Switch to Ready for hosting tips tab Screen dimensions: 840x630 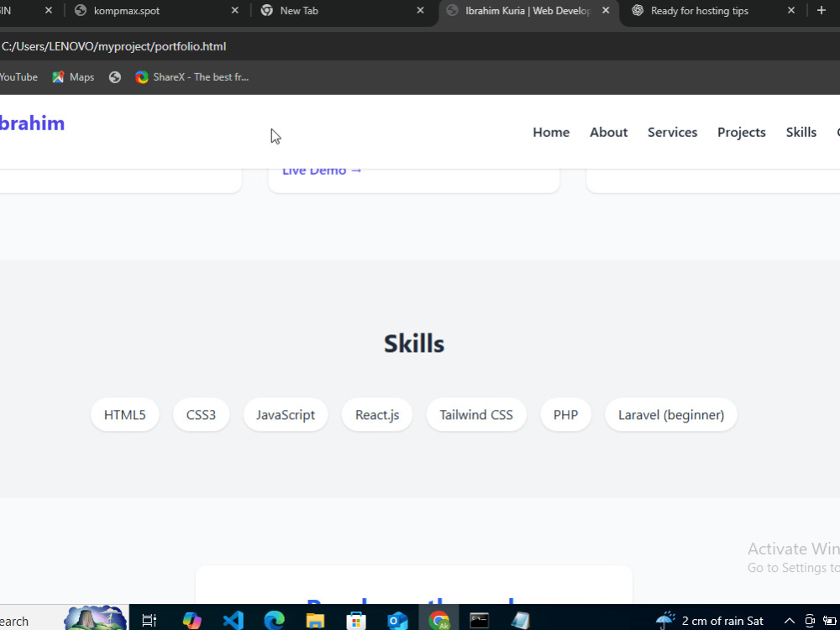[712, 11]
